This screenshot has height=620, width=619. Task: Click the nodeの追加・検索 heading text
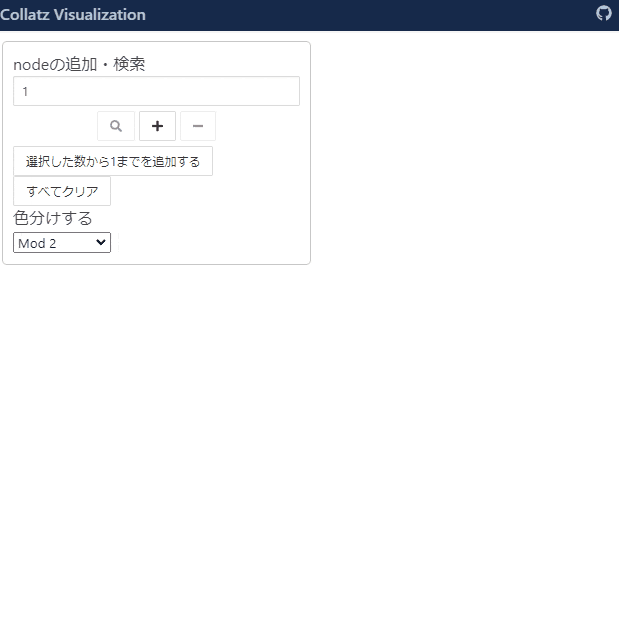click(79, 64)
